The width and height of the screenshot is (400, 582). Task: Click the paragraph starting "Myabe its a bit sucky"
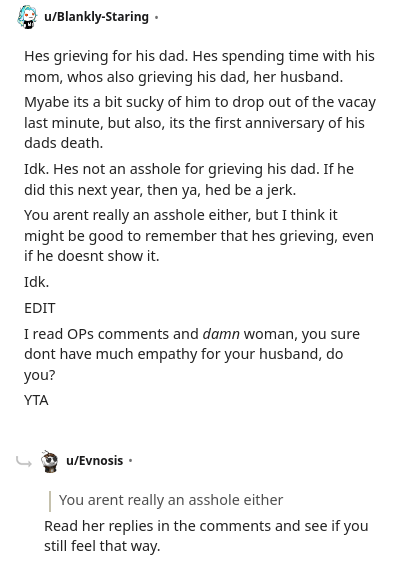click(200, 122)
